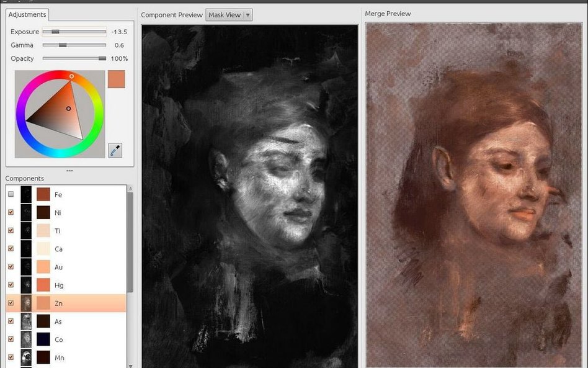Select the Ti component mask thumbnail

click(x=26, y=230)
